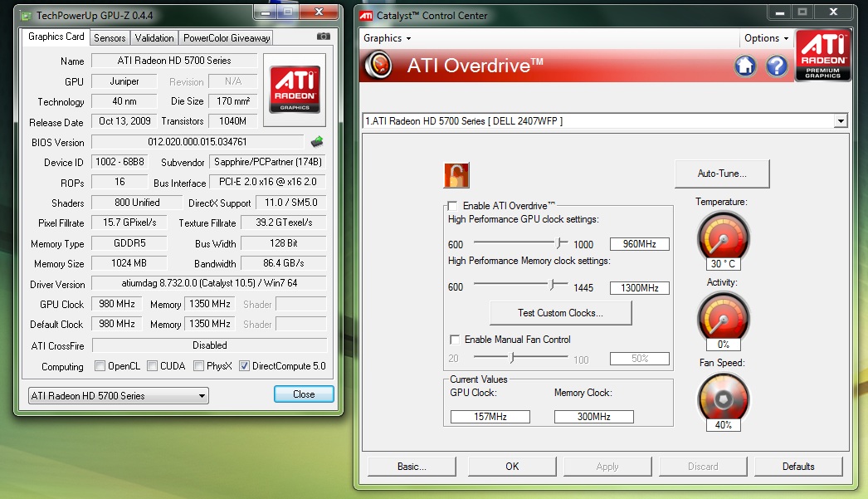This screenshot has width=868, height=499.
Task: Click the Memory clock slider handle
Action: (552, 285)
